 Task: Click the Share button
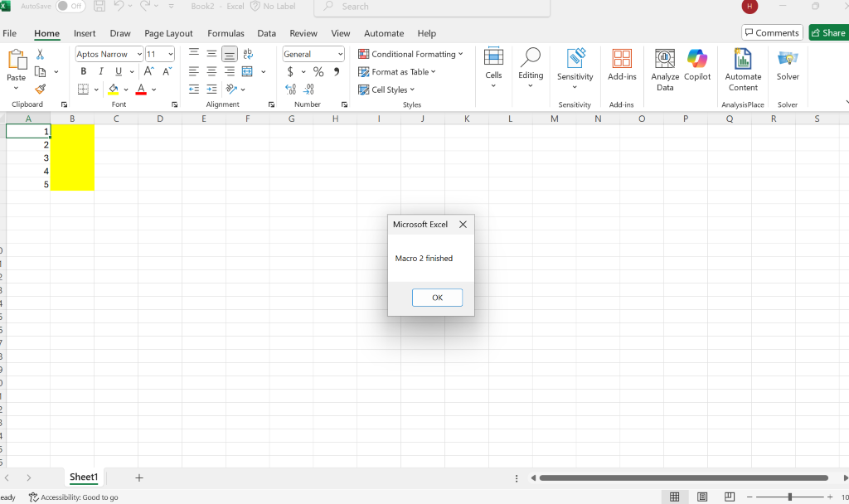828,32
